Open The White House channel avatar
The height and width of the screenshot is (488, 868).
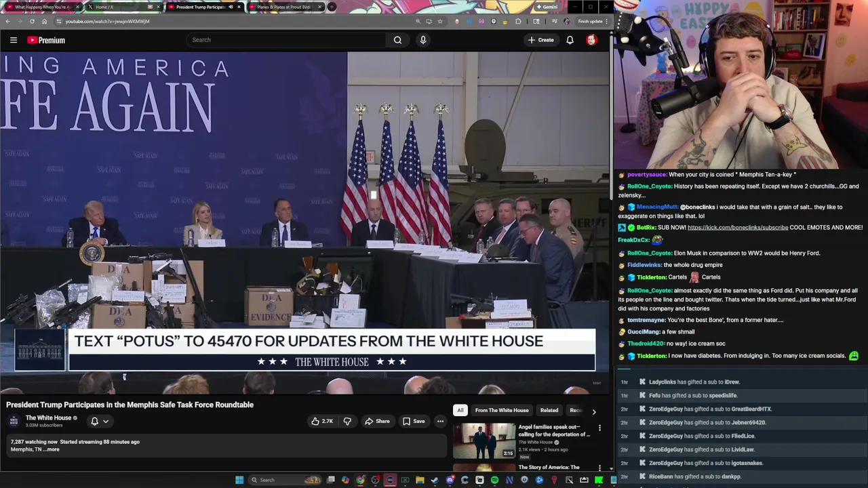[14, 421]
